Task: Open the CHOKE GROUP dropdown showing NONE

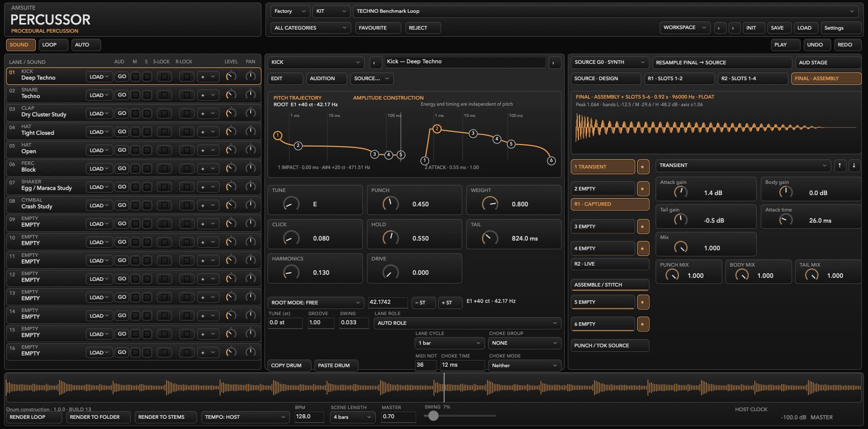Action: tap(524, 343)
